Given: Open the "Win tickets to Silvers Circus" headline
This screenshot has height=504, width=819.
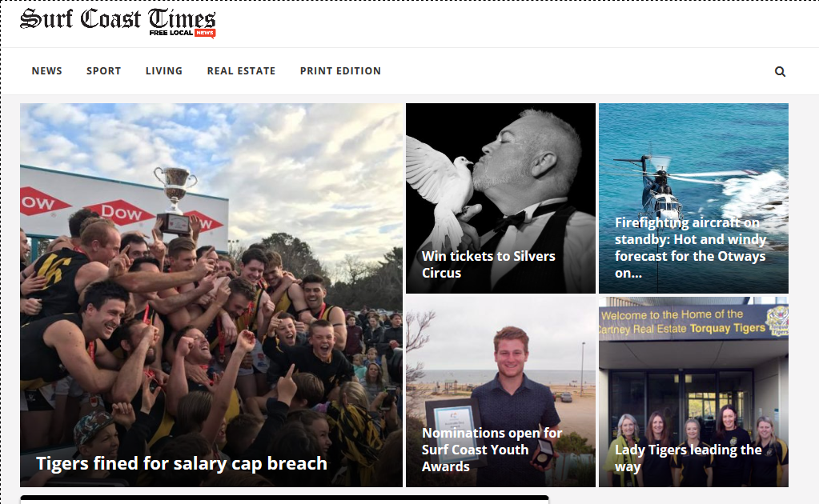Looking at the screenshot, I should [488, 265].
